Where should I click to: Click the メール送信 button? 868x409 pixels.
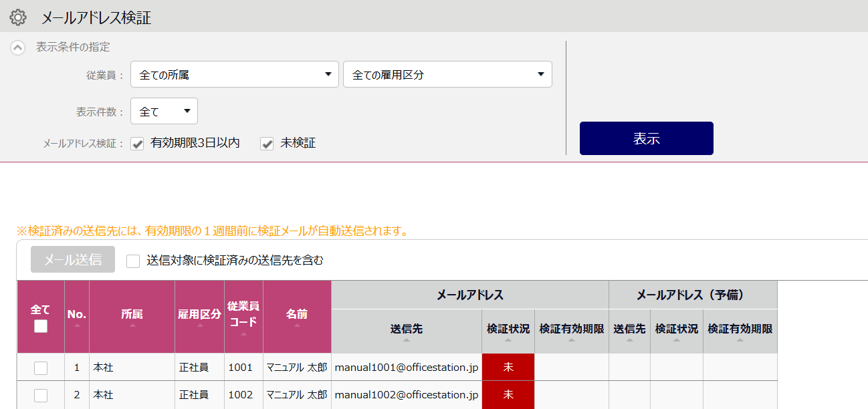pyautogui.click(x=73, y=260)
